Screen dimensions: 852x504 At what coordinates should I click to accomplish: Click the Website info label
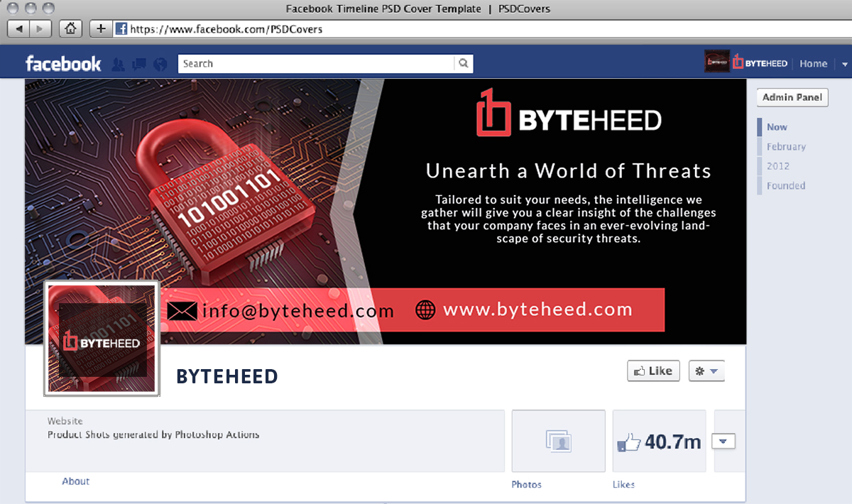coord(65,421)
